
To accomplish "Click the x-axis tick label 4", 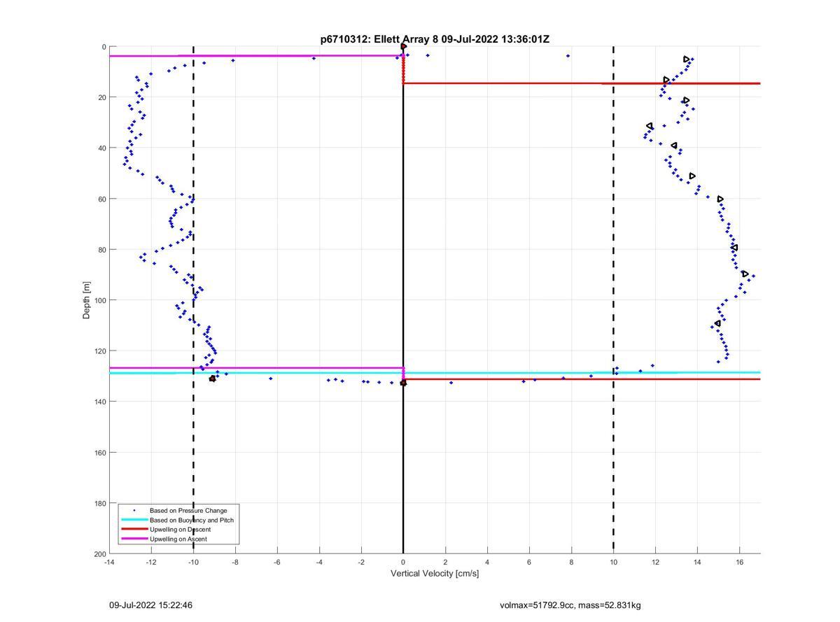I will coord(487,562).
